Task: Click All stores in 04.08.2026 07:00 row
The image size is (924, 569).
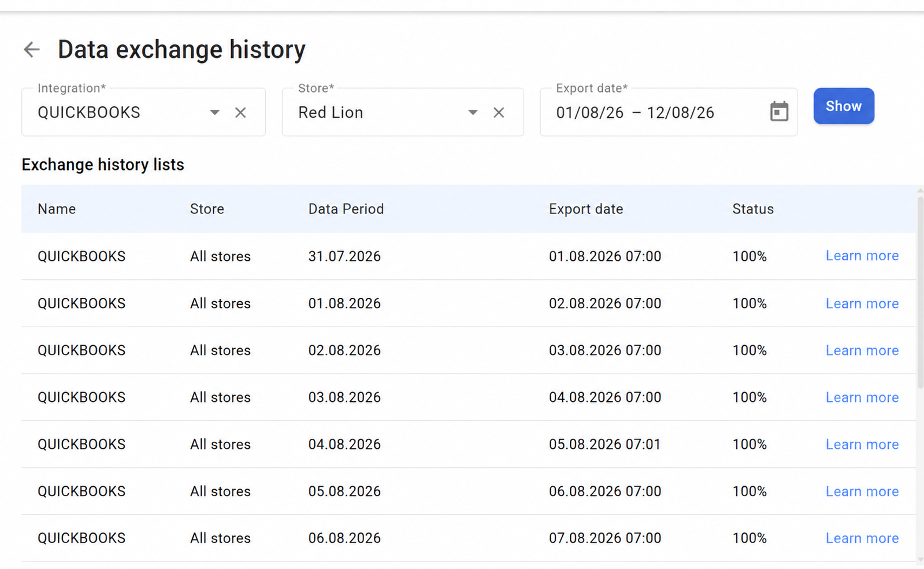Action: (x=220, y=397)
